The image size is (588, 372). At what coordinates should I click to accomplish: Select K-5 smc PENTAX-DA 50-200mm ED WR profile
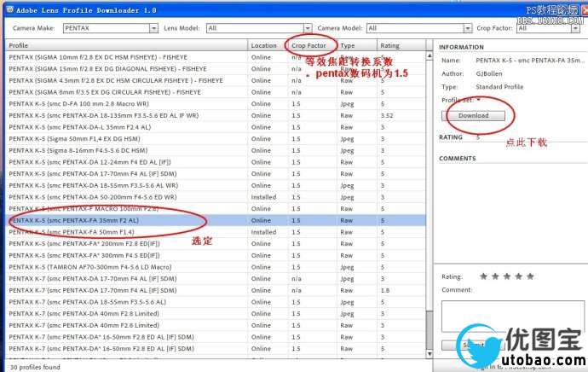coord(216,197)
